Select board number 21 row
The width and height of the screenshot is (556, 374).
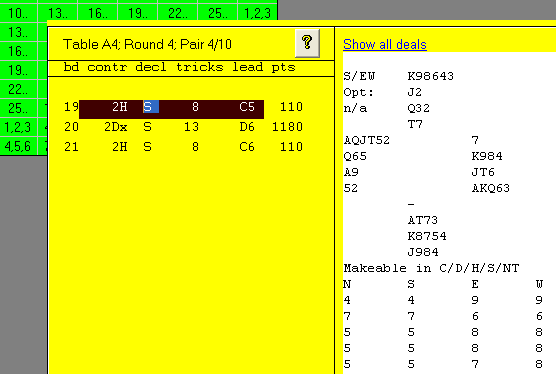click(x=71, y=147)
